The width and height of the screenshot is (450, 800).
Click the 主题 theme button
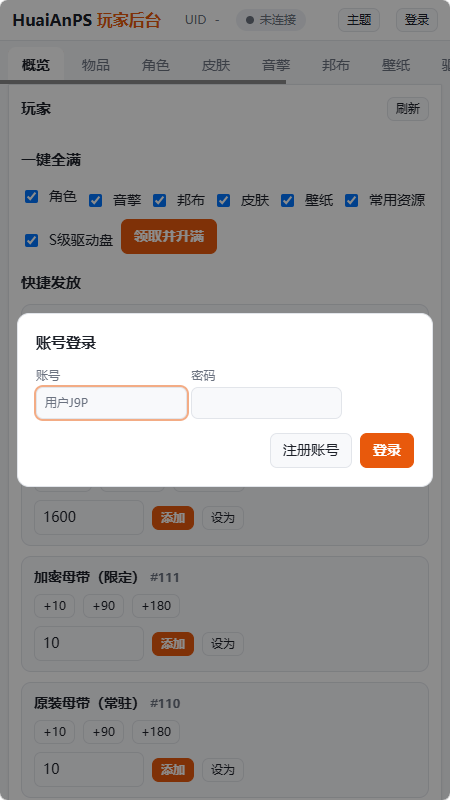tap(359, 20)
